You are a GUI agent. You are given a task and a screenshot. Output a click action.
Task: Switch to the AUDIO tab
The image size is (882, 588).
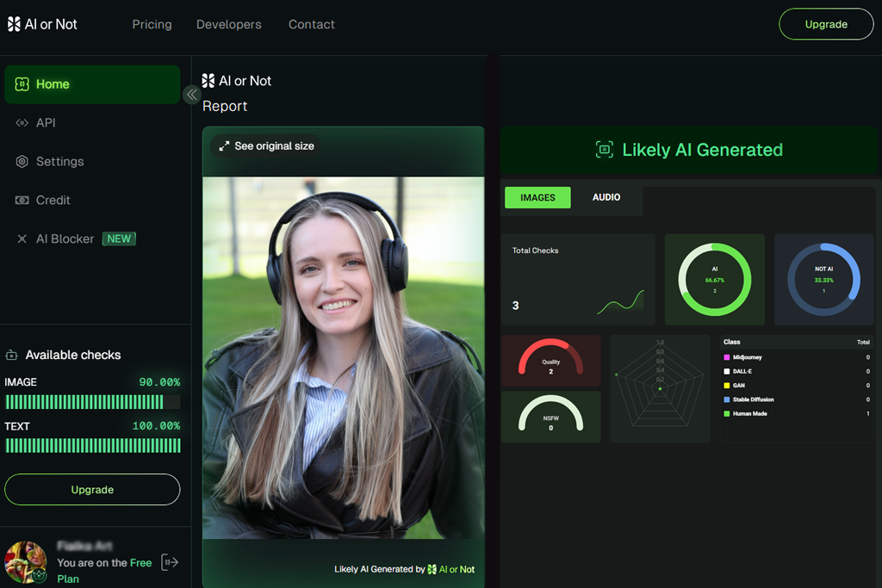coord(606,197)
